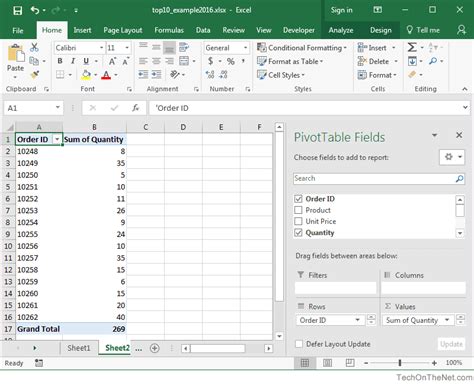Apply Bold formatting button
474x385 pixels.
pyautogui.click(x=60, y=61)
